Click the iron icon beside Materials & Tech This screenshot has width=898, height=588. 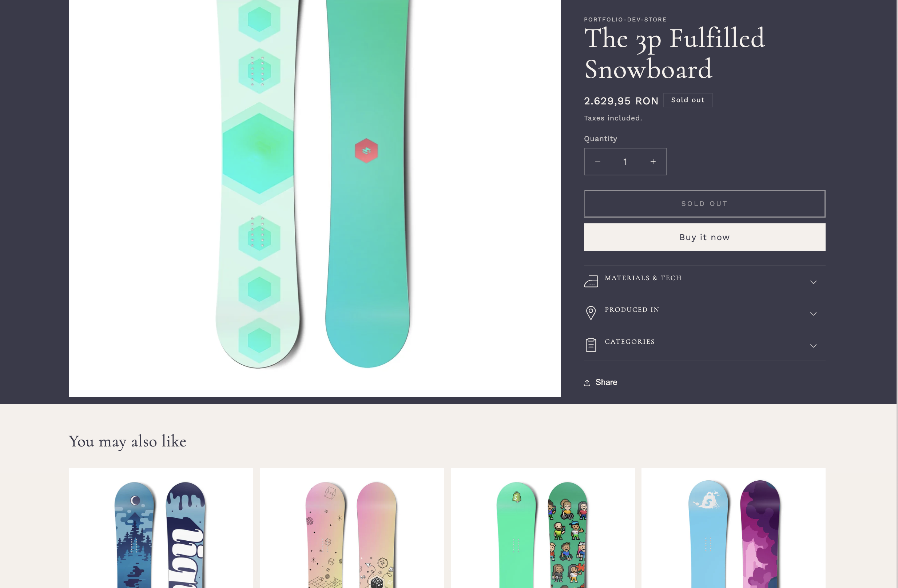click(591, 282)
